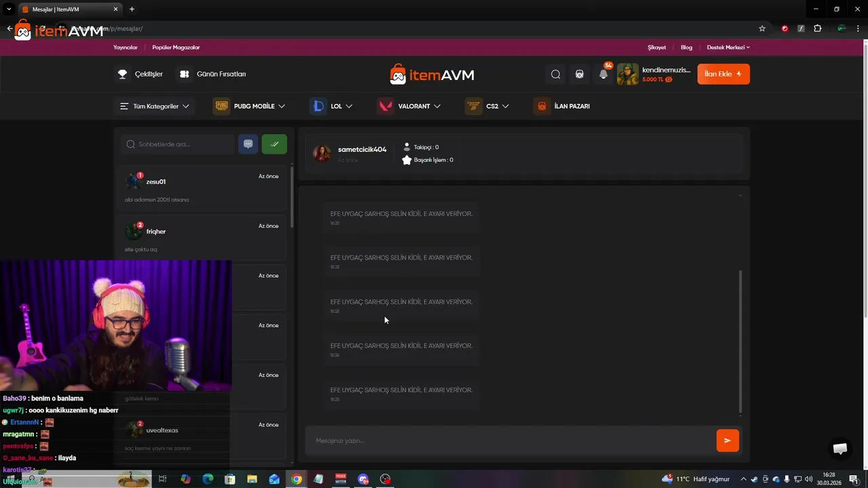Open Günün Fırsatları deals link
868x488 pixels.
point(212,74)
